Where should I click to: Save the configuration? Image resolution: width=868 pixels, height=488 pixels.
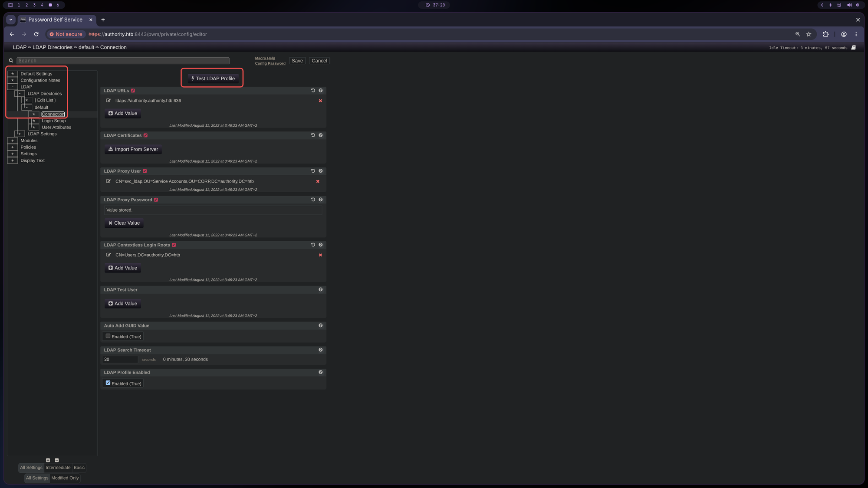297,61
